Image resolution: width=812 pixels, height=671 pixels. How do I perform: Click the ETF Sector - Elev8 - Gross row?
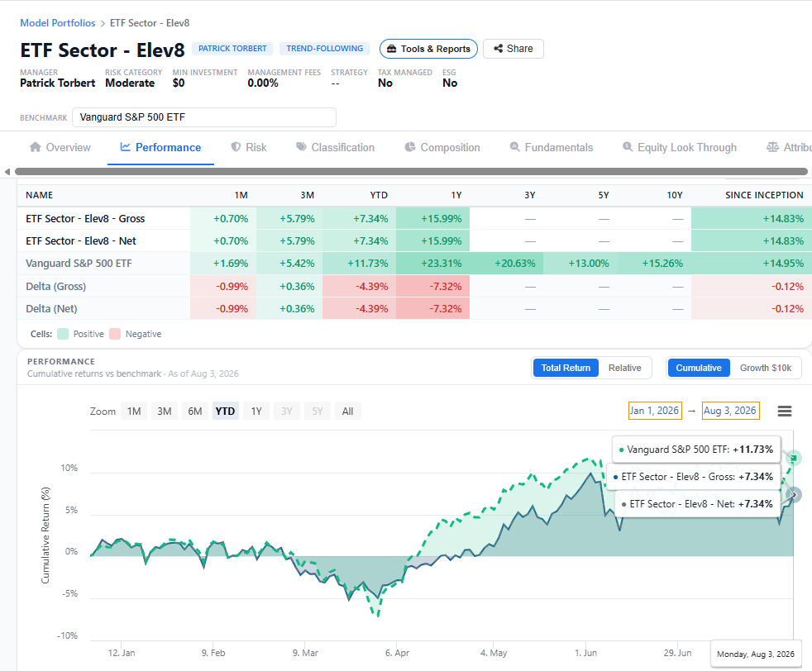tap(414, 219)
